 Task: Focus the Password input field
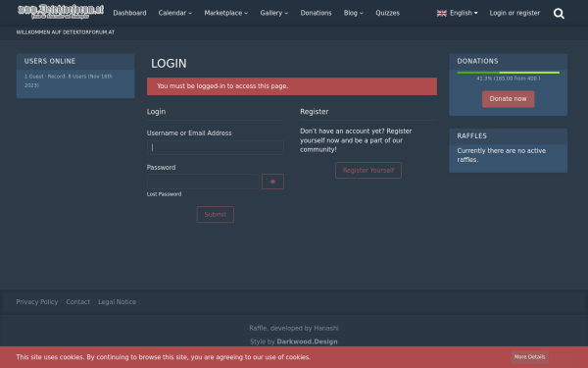coord(203,182)
